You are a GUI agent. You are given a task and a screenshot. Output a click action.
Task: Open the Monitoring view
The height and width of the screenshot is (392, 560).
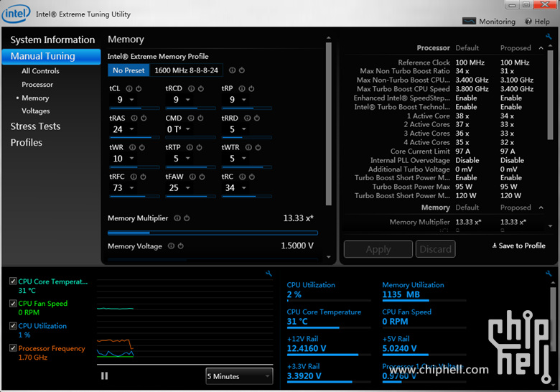pyautogui.click(x=489, y=22)
